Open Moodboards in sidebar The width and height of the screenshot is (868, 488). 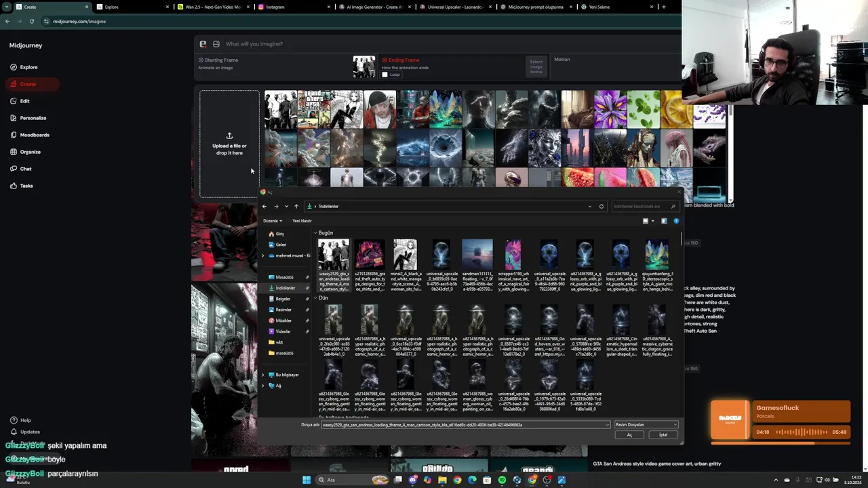(x=30, y=135)
